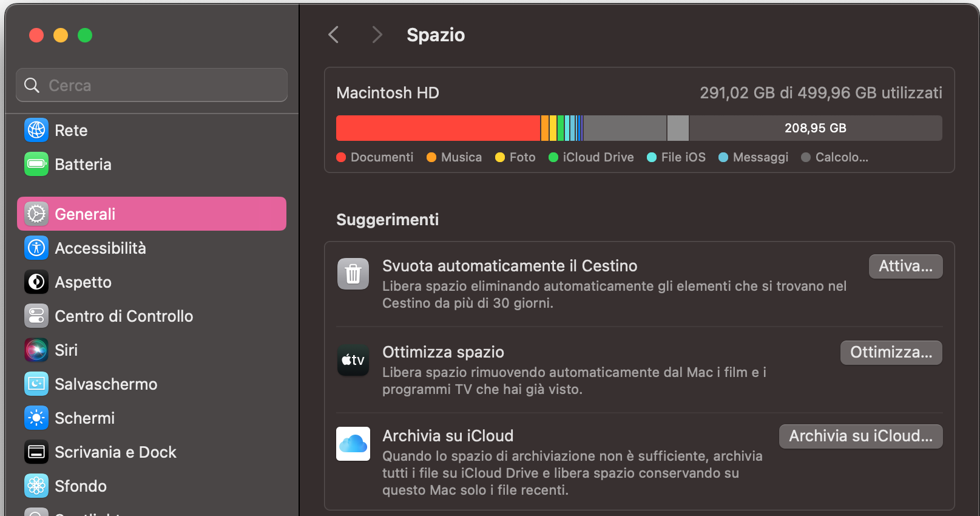980x516 pixels.
Task: Select the Aspetto icon in the sidebar
Action: (36, 282)
